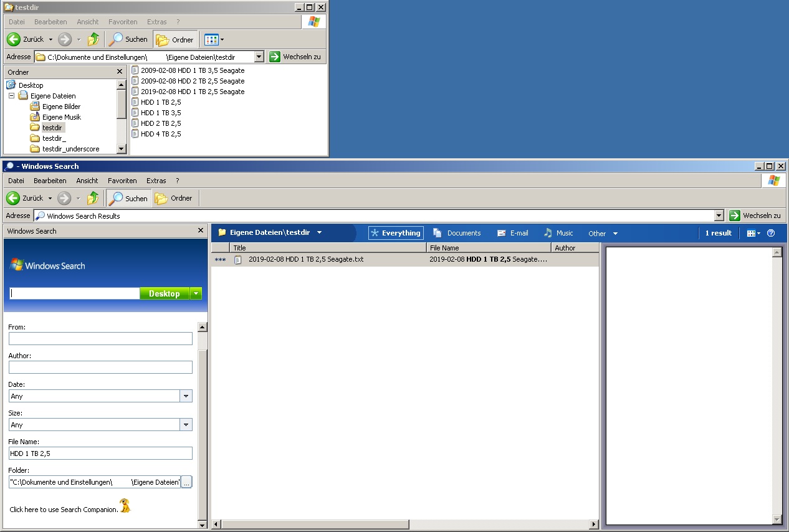Select the Music filter
Viewport: 789px width, 532px height.
click(558, 233)
